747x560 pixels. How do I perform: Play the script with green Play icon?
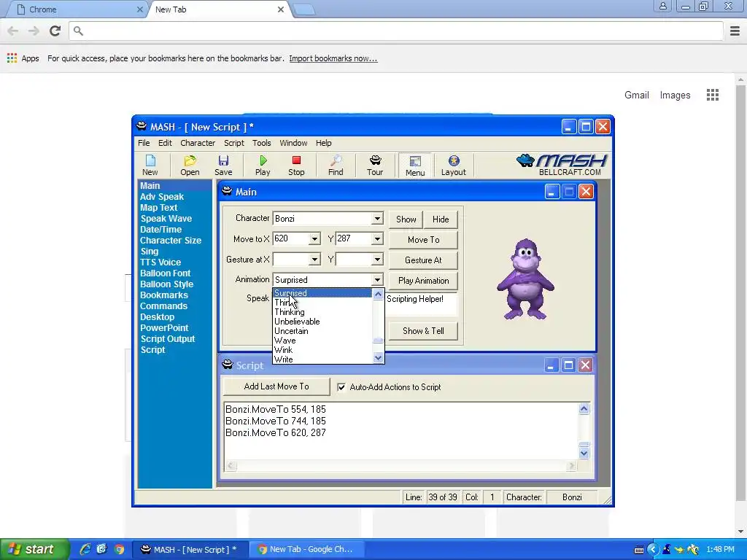pyautogui.click(x=263, y=166)
